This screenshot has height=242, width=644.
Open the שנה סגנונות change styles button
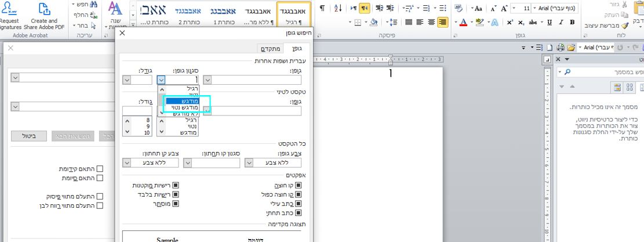(x=115, y=16)
